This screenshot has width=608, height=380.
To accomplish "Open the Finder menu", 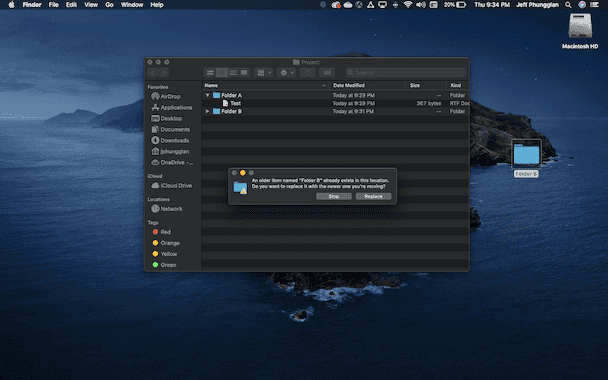I will (32, 5).
